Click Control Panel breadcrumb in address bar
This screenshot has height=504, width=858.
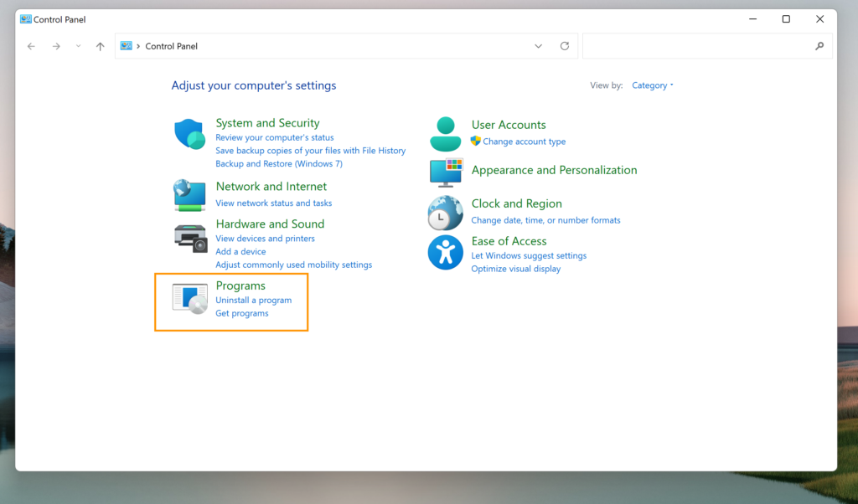click(x=171, y=47)
